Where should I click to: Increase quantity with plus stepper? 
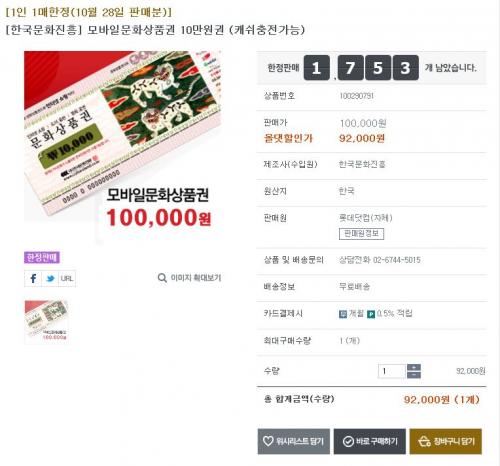414,367
